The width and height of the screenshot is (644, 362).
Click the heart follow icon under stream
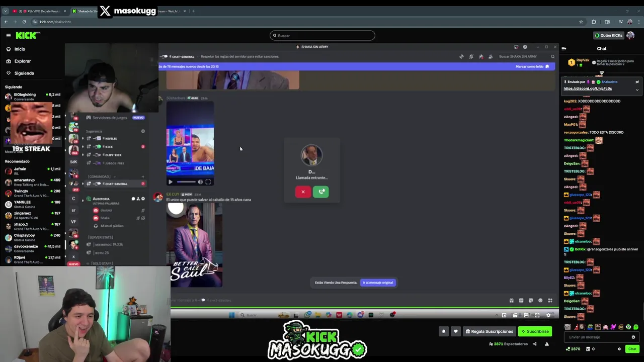[456, 331]
